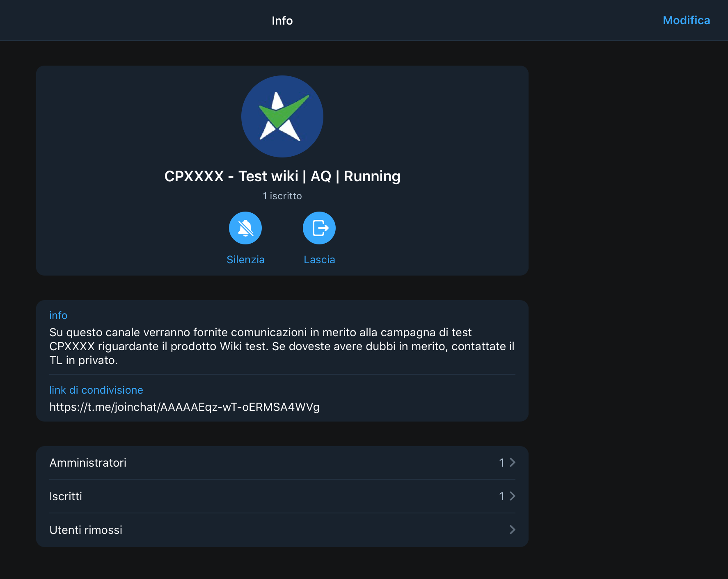This screenshot has width=728, height=579.
Task: Click the Silenzia text label
Action: [x=245, y=260]
